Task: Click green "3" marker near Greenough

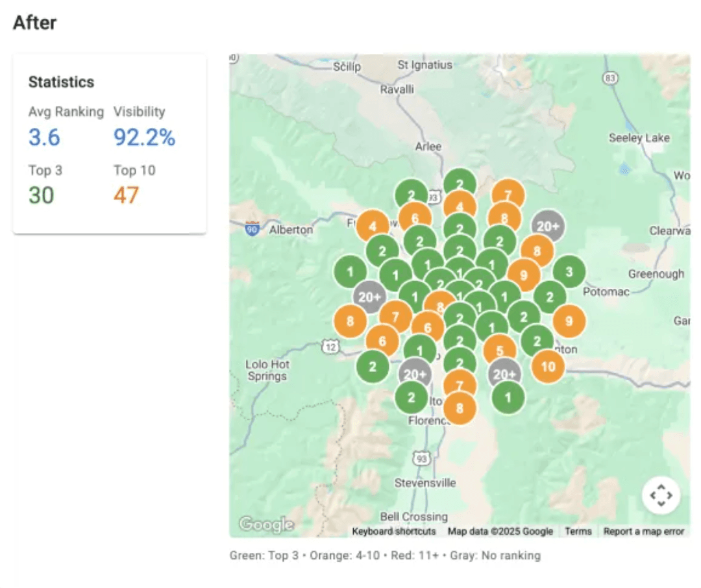Action: click(x=569, y=272)
